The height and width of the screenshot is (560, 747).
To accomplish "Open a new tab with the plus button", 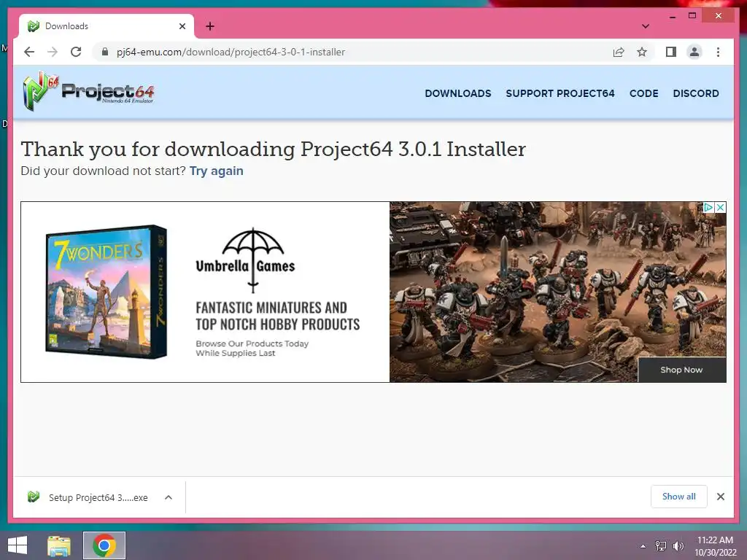I will point(210,26).
